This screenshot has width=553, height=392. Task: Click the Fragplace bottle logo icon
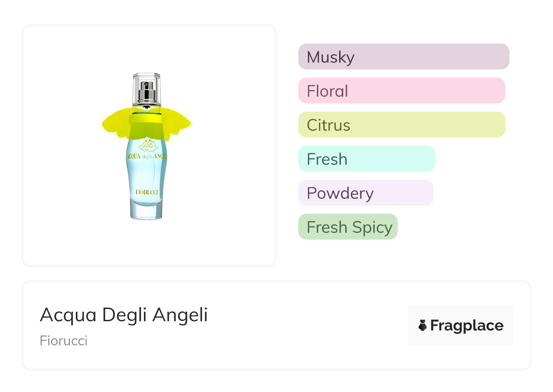point(423,325)
